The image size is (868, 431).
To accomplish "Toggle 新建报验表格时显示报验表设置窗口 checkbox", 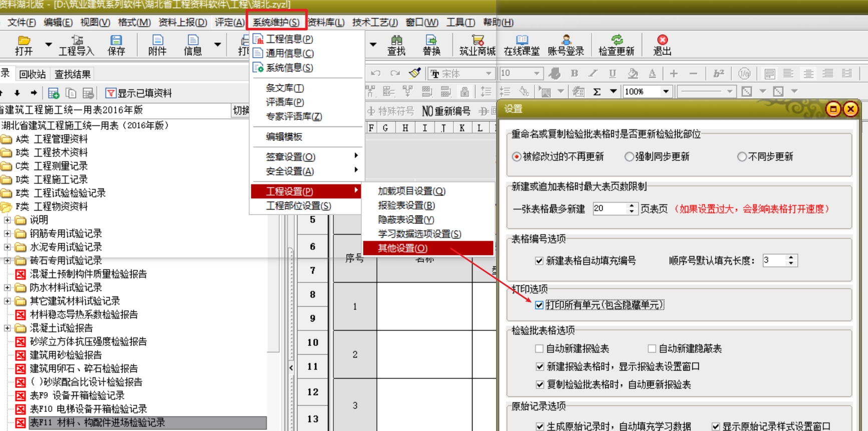I will 539,366.
